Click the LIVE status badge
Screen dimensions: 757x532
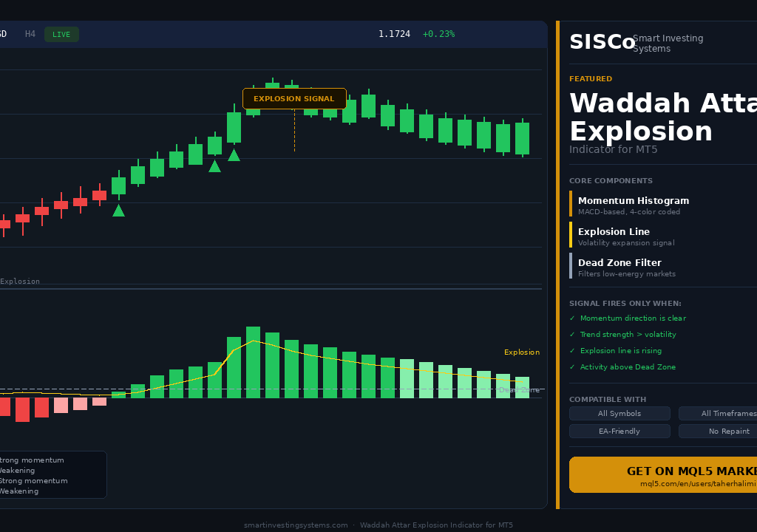(x=61, y=34)
